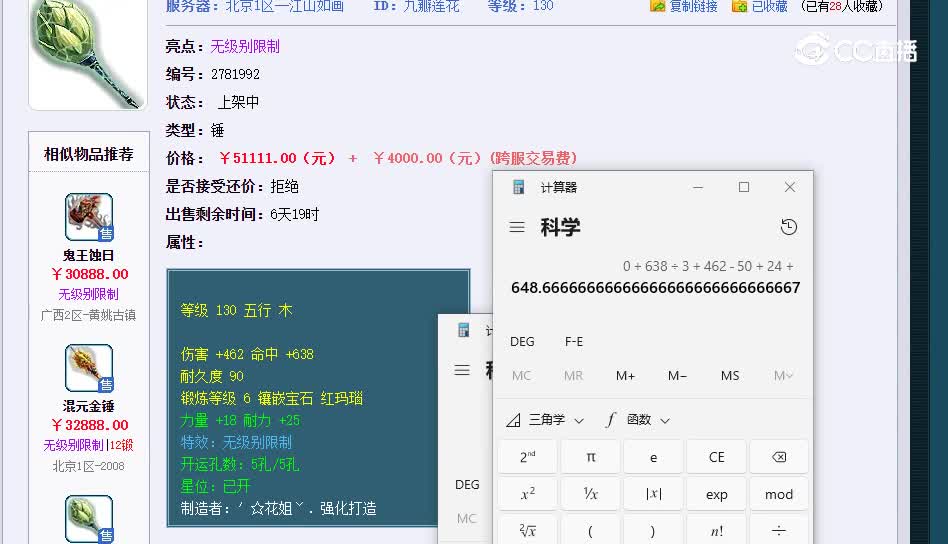Open the calculator navigation hamburger menu
Screen dimensions: 948x544
click(517, 227)
